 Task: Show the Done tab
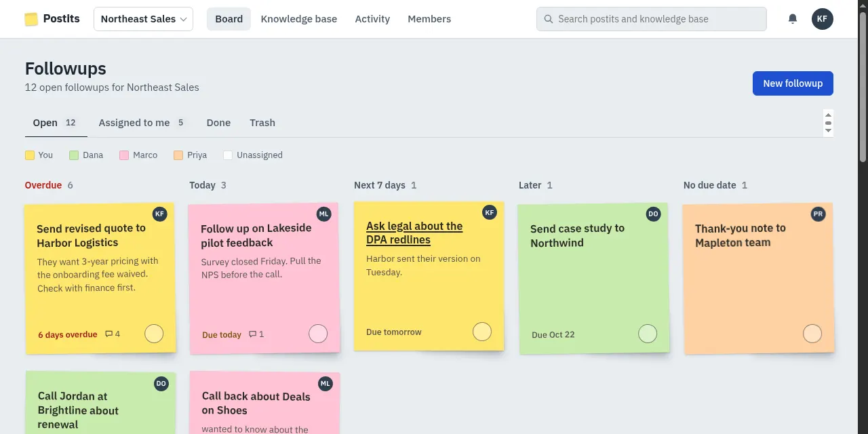click(218, 123)
